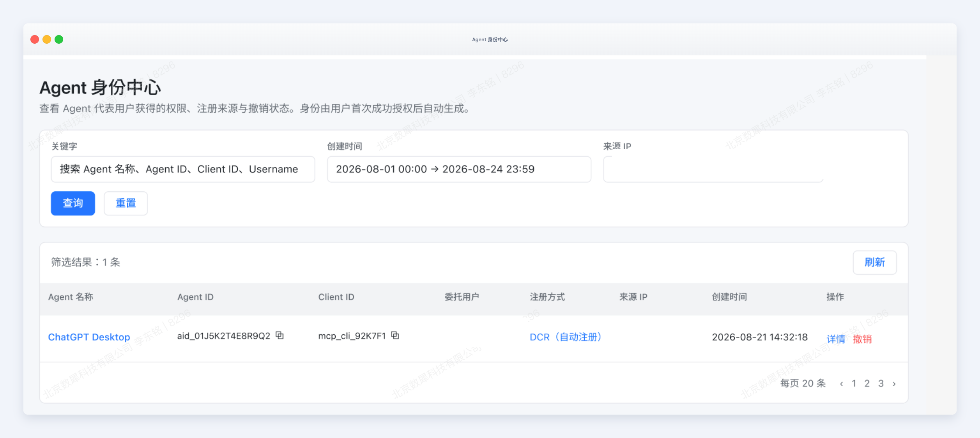This screenshot has height=438, width=980.
Task: Click the blue 查询 search button
Action: (73, 203)
